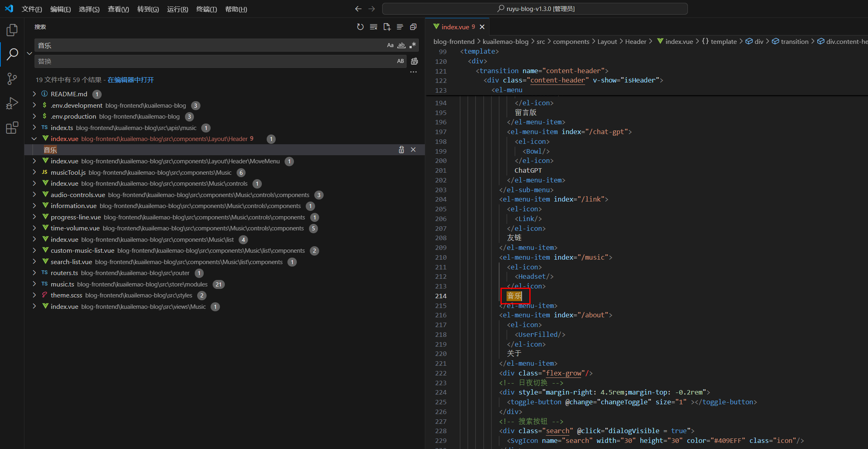Click Header breadcrumb segment
The height and width of the screenshot is (449, 868).
click(635, 41)
